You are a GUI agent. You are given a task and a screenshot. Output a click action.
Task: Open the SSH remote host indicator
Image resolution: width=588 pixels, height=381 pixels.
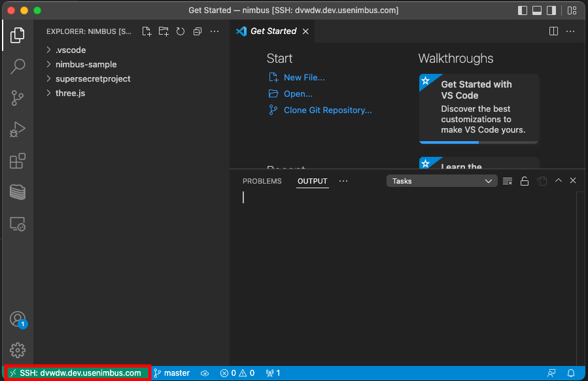77,373
